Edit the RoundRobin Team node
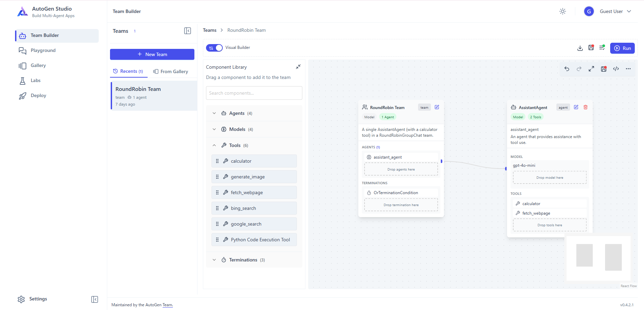This screenshot has height=310, width=644. pos(437,107)
